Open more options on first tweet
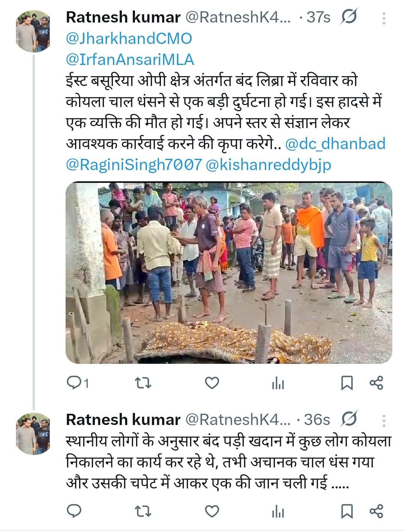Screen dimensions: 405x532 pyautogui.click(x=384, y=18)
